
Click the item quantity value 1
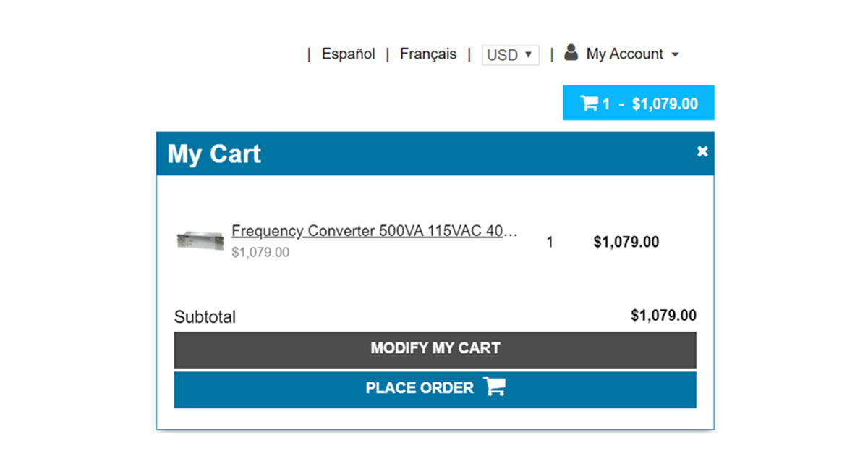(x=550, y=243)
